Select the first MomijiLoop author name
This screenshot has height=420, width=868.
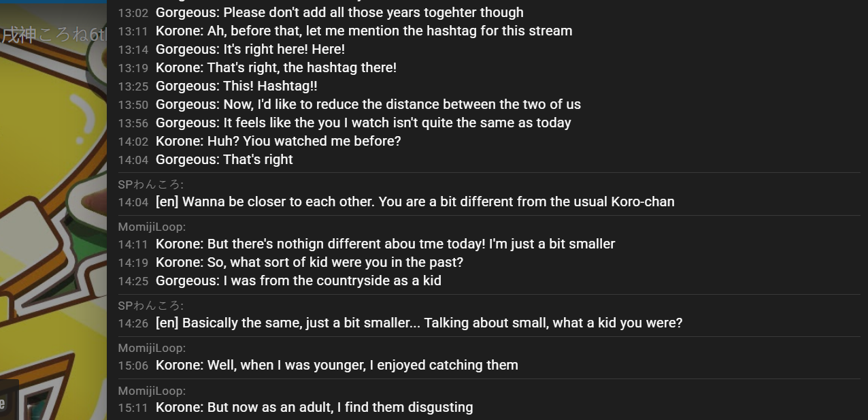[152, 227]
